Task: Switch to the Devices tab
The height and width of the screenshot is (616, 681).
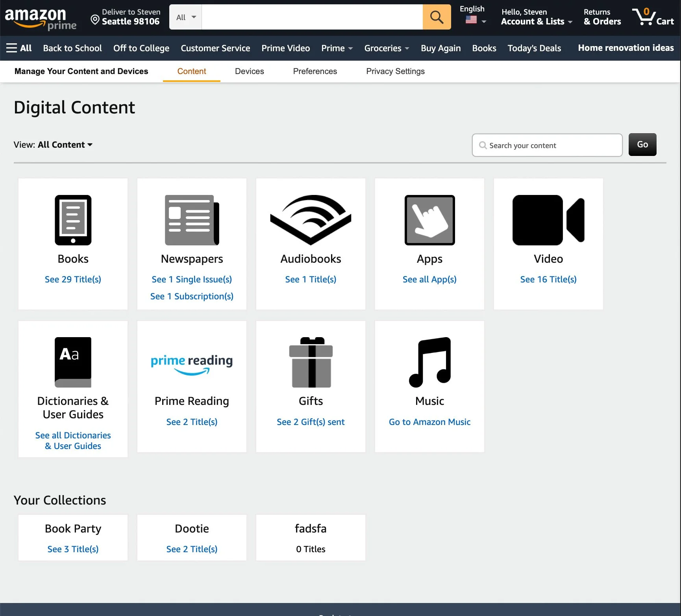Action: pyautogui.click(x=250, y=71)
